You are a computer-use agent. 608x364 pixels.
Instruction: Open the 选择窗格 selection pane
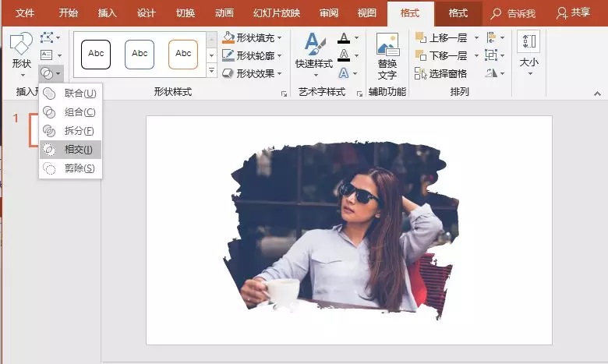pos(441,73)
